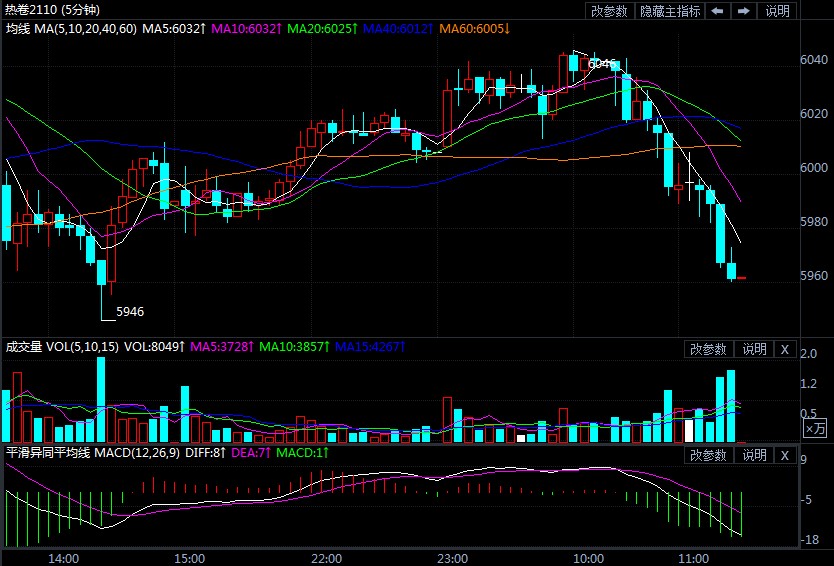Screen dimensions: 834x566
Task: Select the MA10:6032 magenta legend label
Action: click(x=246, y=28)
